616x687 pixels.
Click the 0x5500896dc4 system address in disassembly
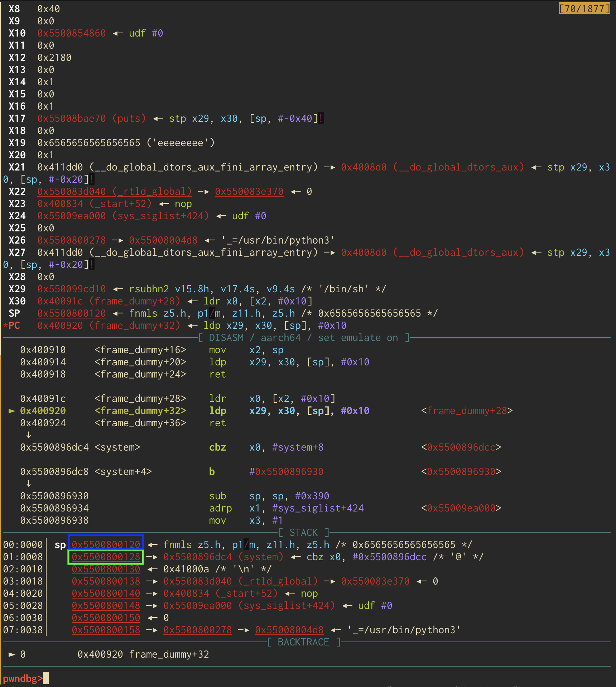54,447
